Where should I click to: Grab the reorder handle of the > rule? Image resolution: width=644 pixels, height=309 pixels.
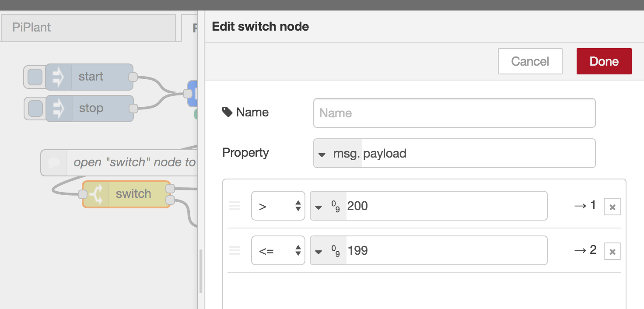pyautogui.click(x=235, y=206)
